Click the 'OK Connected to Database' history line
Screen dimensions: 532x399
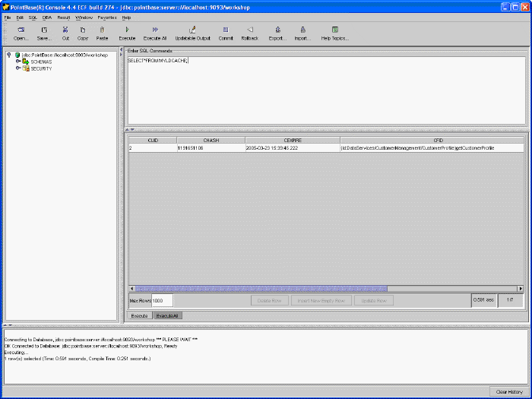coord(91,347)
